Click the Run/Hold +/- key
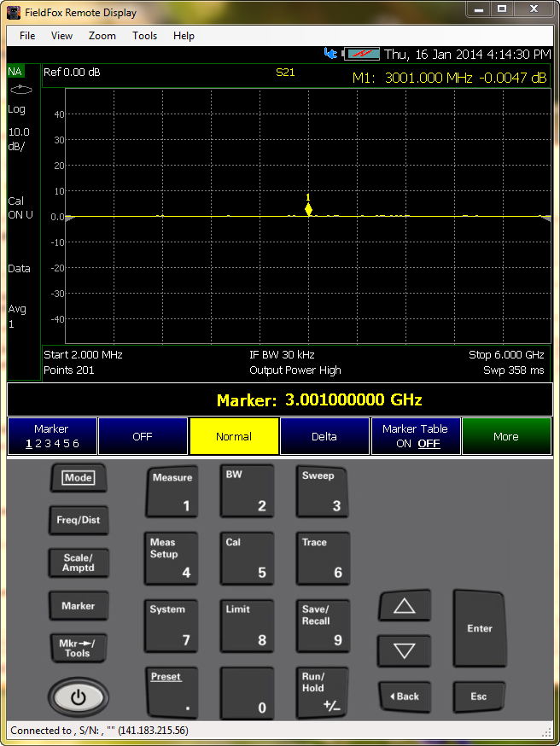This screenshot has width=560, height=746. [322, 693]
